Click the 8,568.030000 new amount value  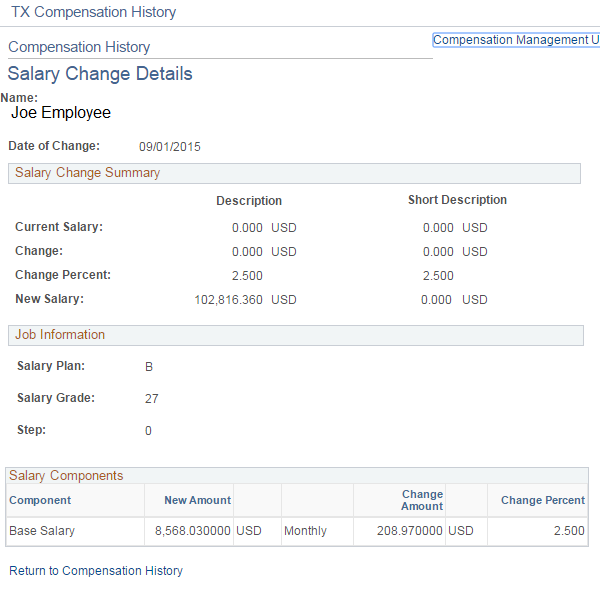pyautogui.click(x=193, y=531)
